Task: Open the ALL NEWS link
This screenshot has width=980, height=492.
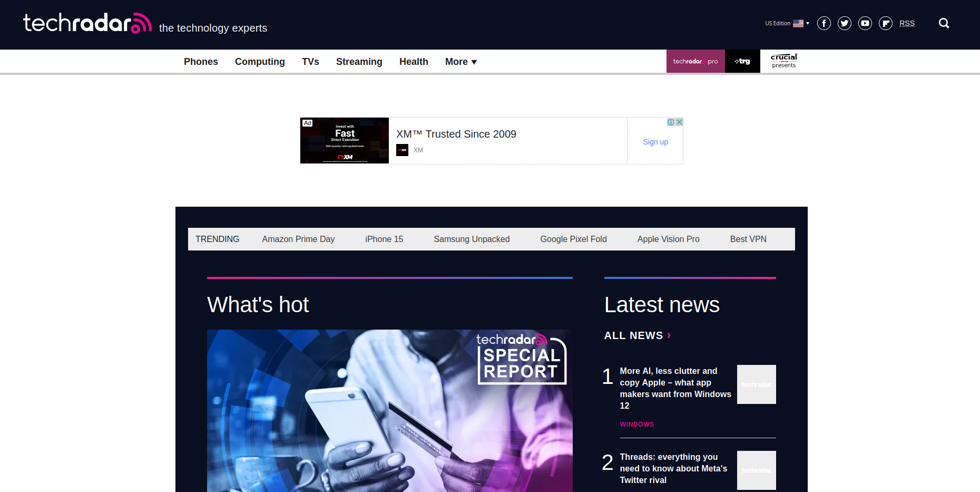Action: 638,335
